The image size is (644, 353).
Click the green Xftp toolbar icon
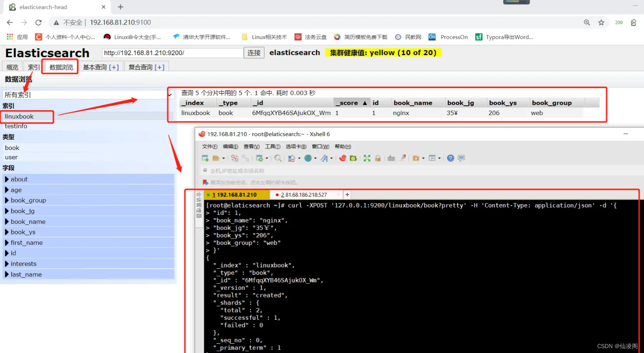[x=353, y=158]
